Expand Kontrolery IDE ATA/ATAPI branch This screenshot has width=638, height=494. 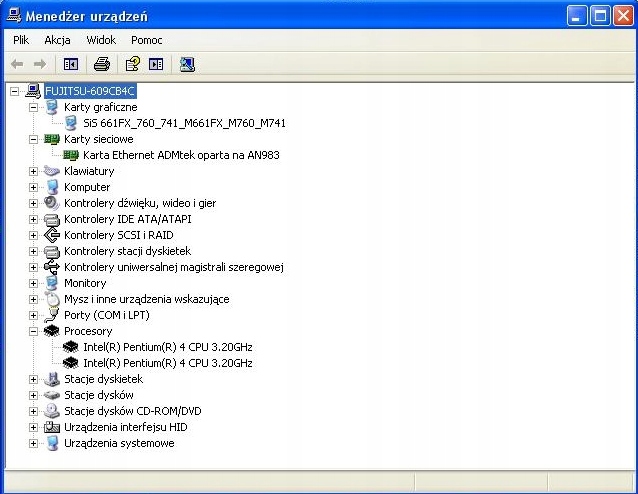click(33, 220)
